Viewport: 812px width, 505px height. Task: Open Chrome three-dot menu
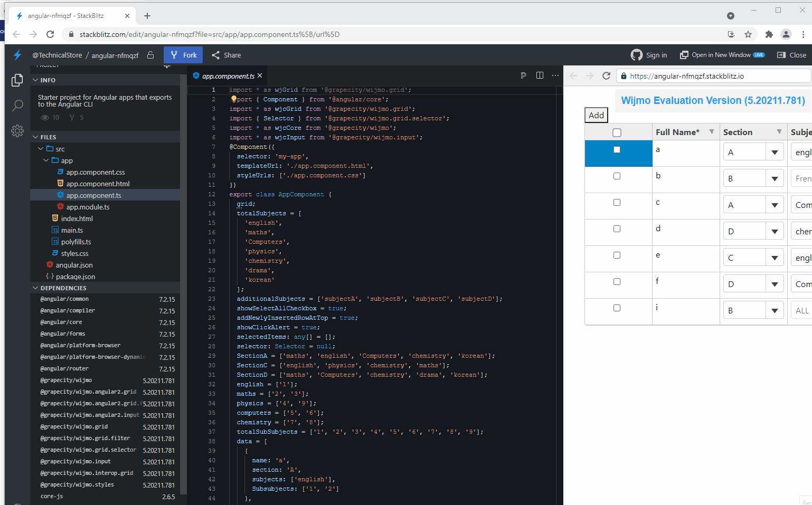[803, 34]
